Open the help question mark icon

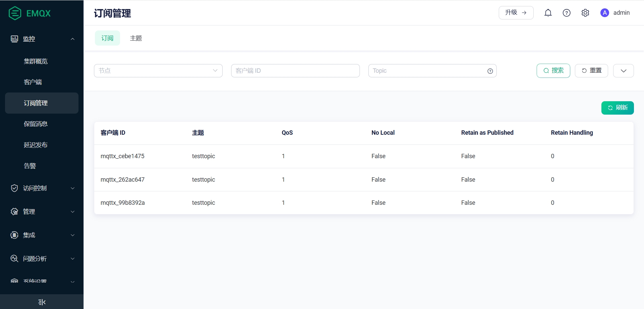[567, 13]
